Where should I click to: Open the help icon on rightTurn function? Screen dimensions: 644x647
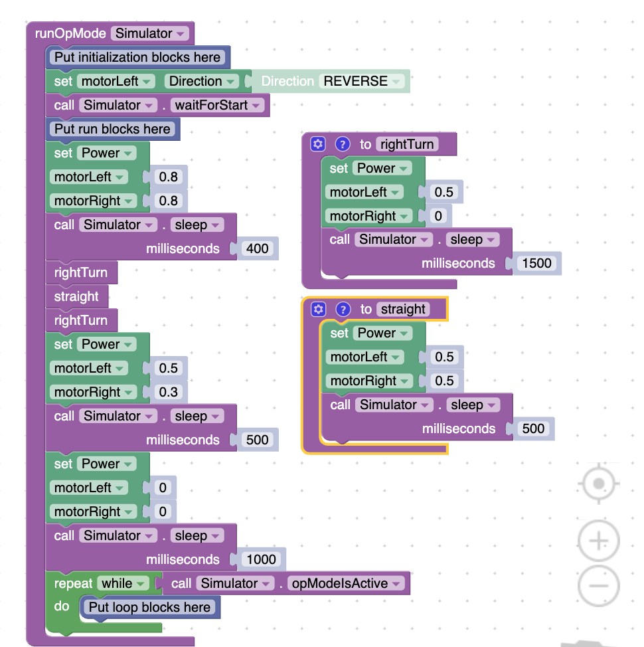[x=342, y=144]
